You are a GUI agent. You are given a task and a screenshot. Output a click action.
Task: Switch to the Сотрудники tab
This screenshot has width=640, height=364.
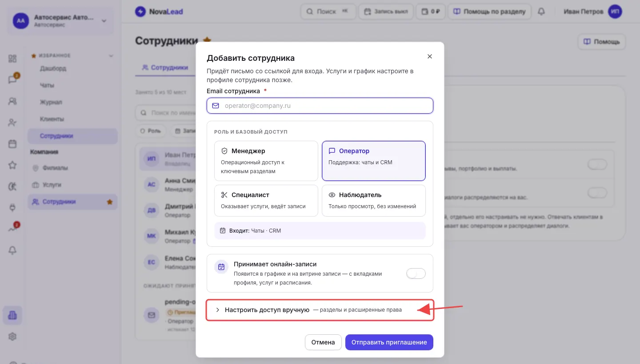click(165, 67)
